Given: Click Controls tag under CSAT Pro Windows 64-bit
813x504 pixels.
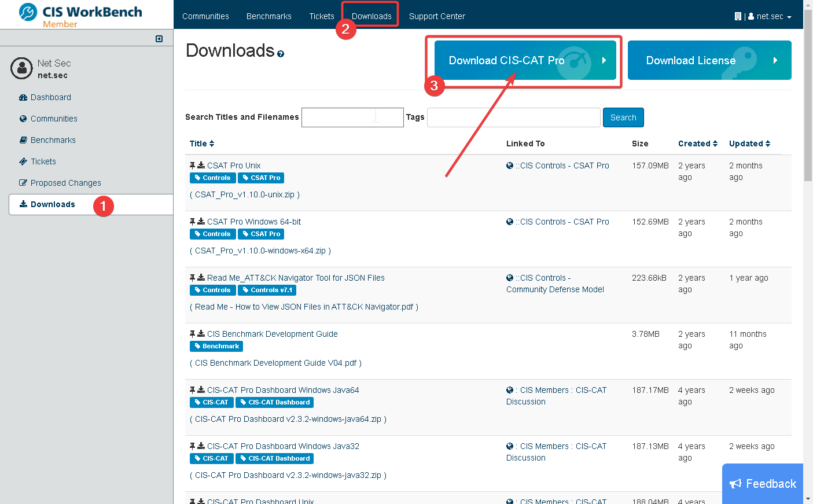Looking at the screenshot, I should [212, 234].
